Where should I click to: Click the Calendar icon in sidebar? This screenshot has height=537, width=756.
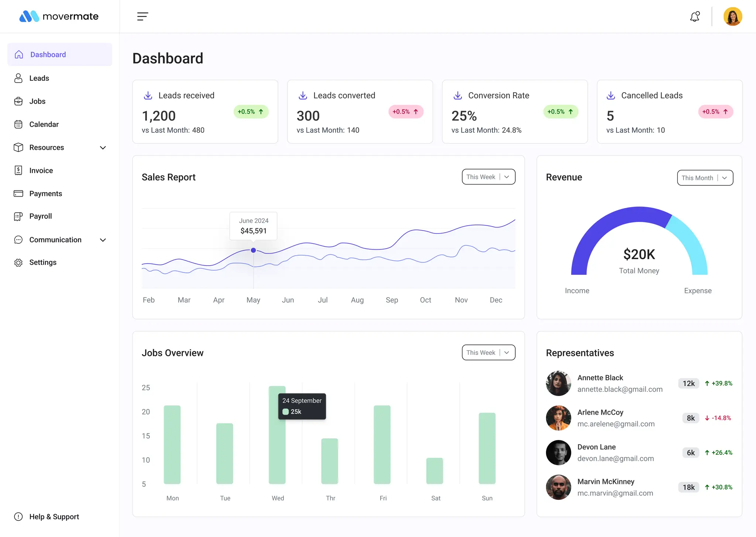tap(18, 124)
